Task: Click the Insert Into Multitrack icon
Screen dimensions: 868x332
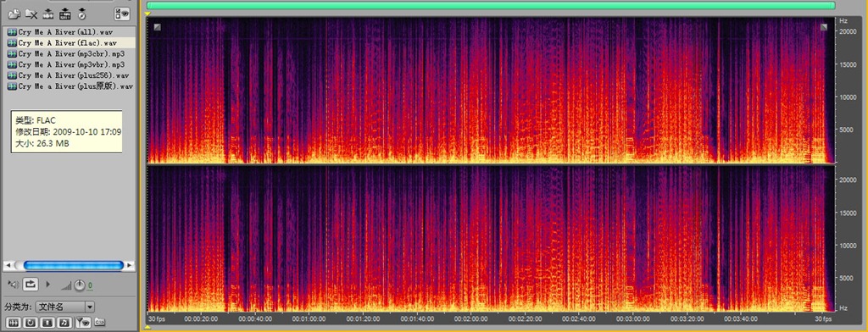Action: (48, 14)
